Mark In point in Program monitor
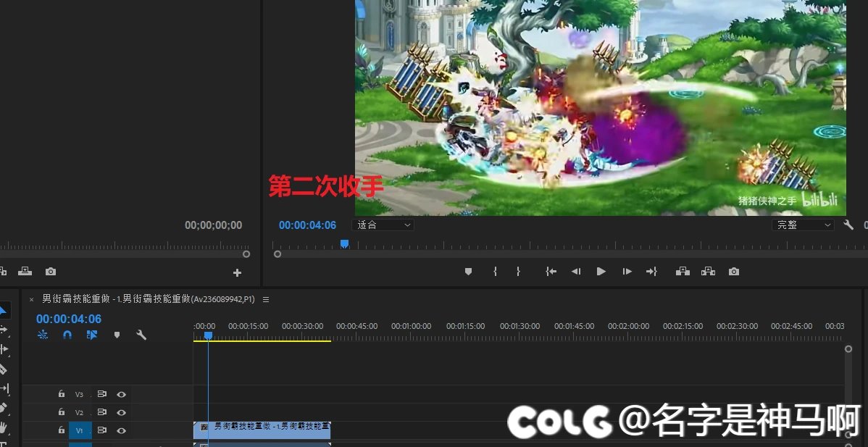 point(496,271)
